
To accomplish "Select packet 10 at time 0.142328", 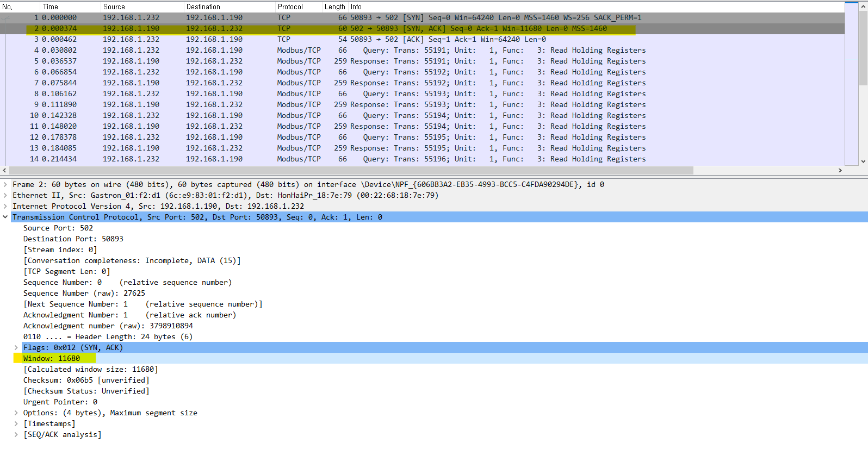I will (422, 115).
